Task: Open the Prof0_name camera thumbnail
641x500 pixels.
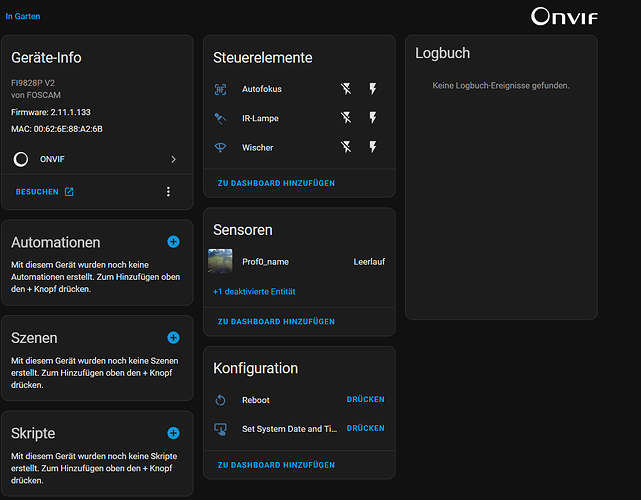Action: tap(220, 261)
